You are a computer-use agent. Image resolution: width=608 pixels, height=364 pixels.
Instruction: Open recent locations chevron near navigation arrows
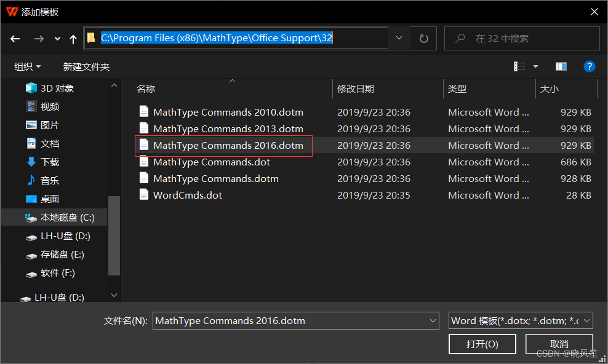57,39
